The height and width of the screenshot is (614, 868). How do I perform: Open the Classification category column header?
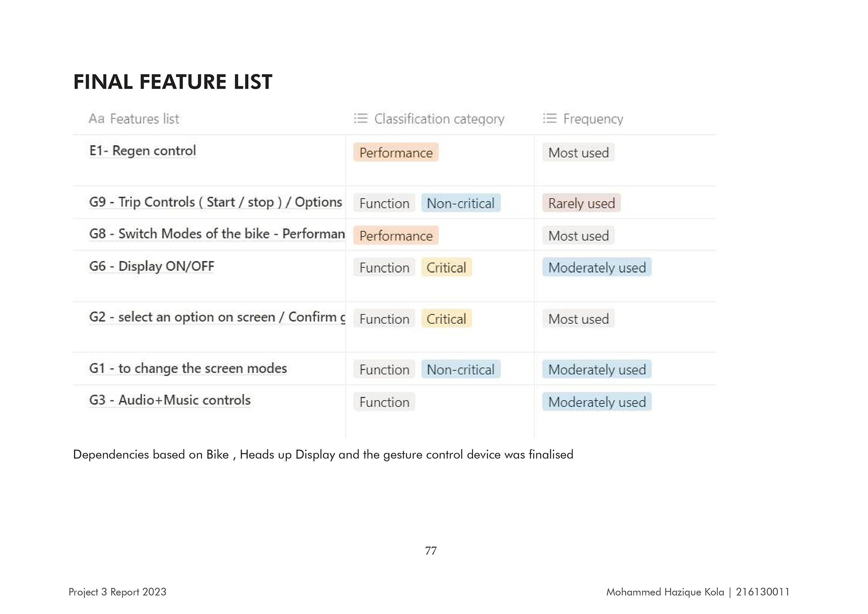[x=429, y=119]
